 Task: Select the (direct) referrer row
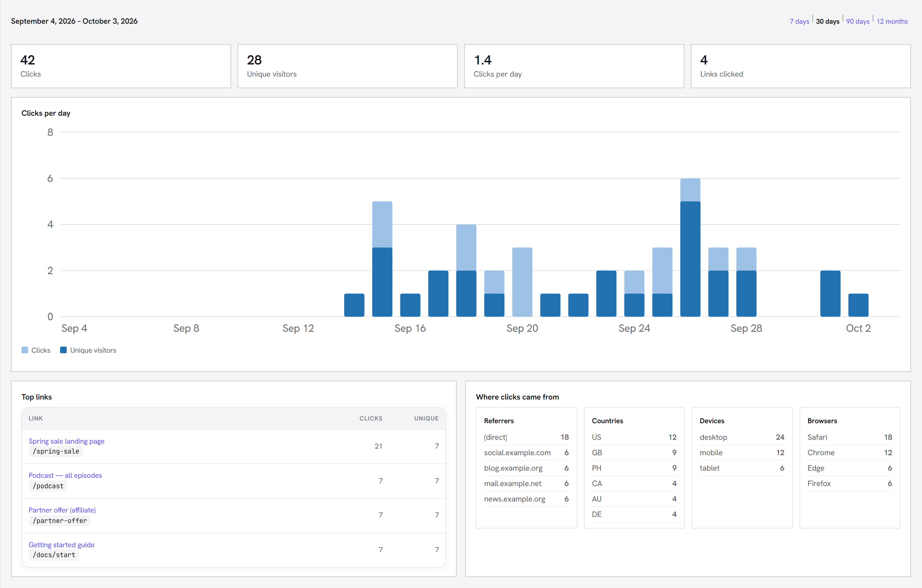coord(526,437)
